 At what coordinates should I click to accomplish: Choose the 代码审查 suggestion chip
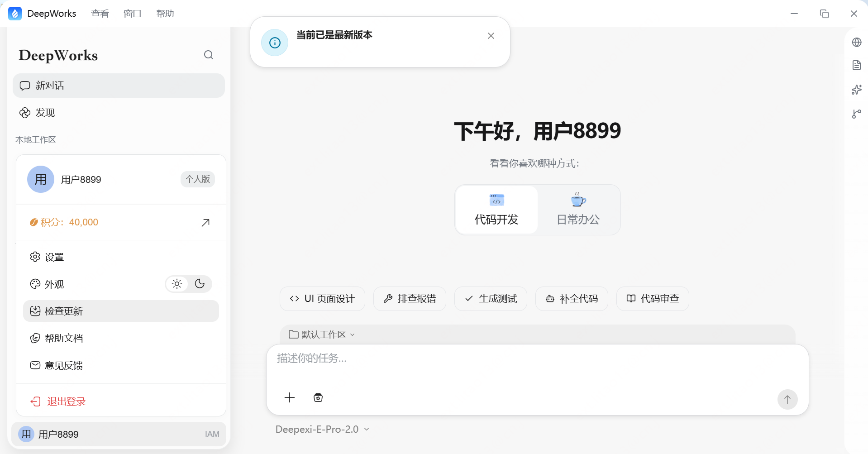pos(653,299)
